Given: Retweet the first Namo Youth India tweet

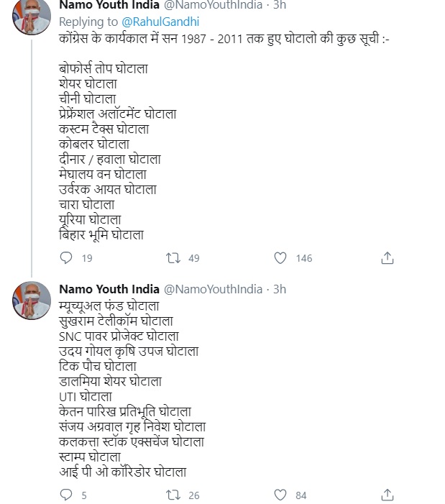Looking at the screenshot, I should (173, 258).
